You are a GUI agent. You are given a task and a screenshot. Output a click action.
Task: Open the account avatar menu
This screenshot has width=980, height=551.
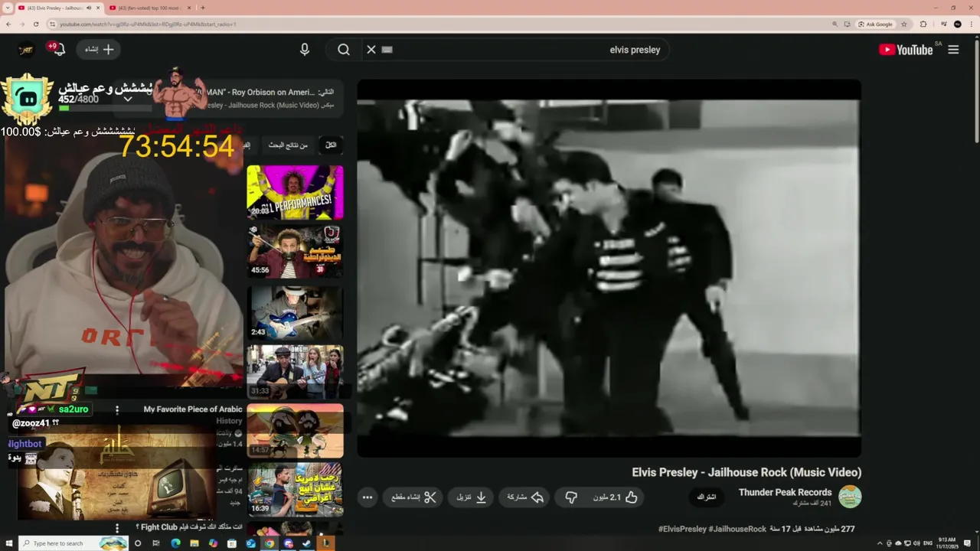(x=27, y=50)
